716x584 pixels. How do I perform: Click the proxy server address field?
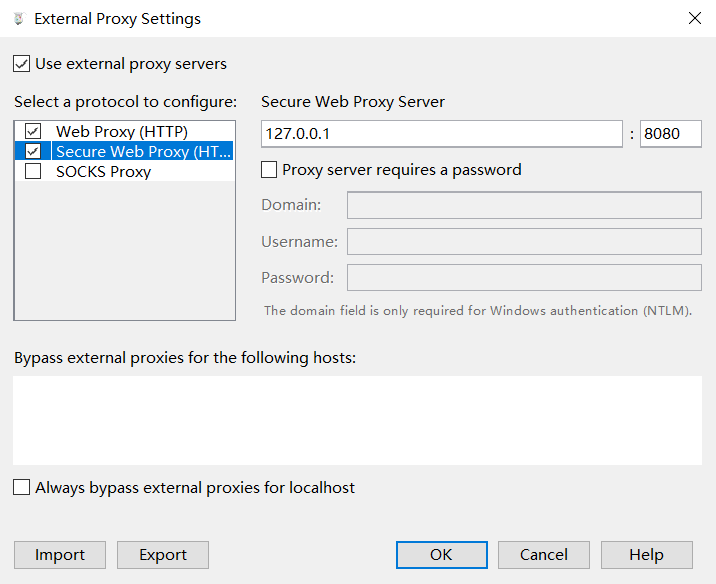441,134
